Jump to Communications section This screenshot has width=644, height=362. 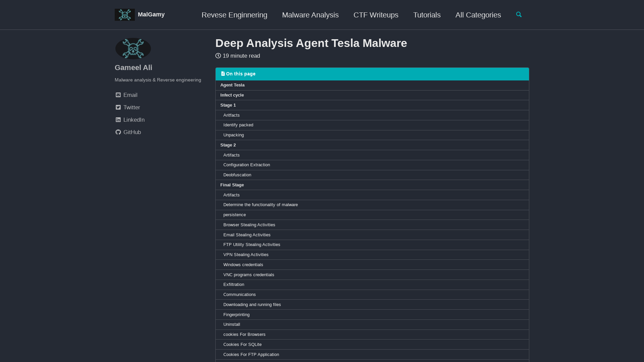tap(372, 295)
